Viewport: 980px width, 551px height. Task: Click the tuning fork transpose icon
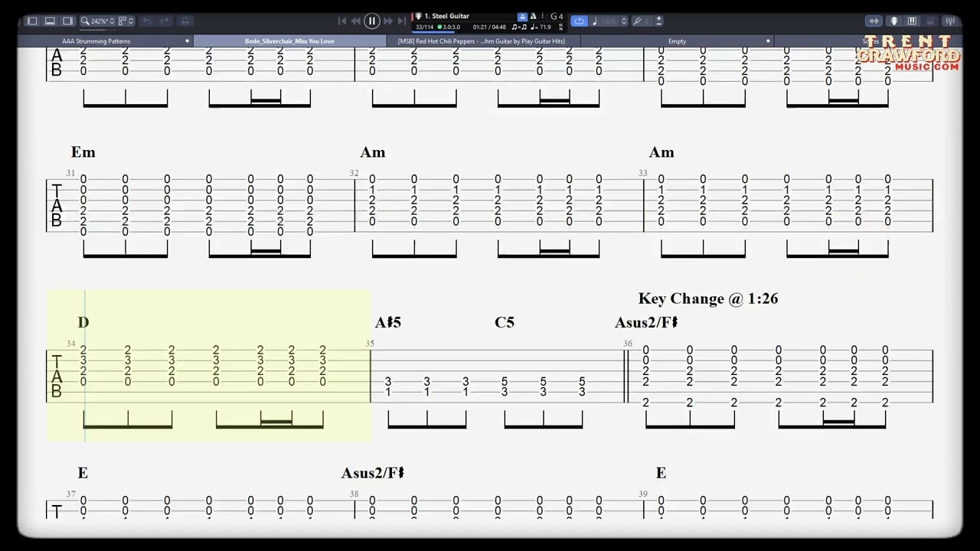click(x=637, y=21)
